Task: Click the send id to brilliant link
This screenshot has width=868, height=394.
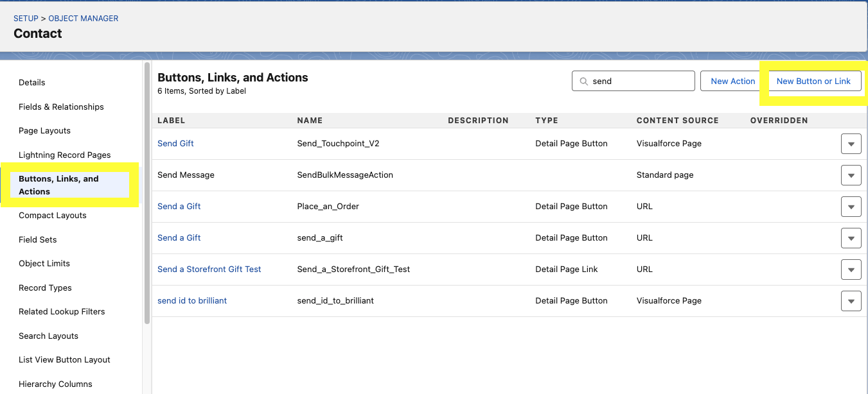Action: (x=192, y=301)
